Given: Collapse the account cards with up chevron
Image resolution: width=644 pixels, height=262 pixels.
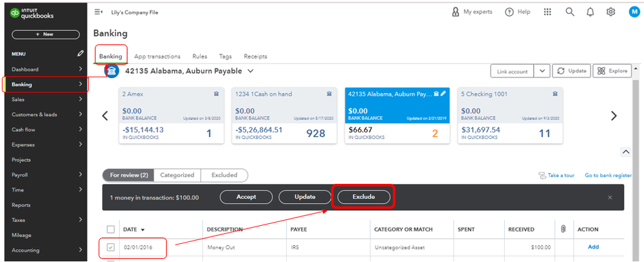Looking at the screenshot, I should (625, 152).
